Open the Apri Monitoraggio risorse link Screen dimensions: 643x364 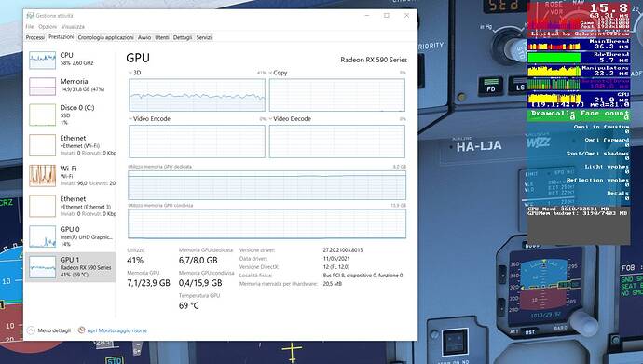coord(116,330)
